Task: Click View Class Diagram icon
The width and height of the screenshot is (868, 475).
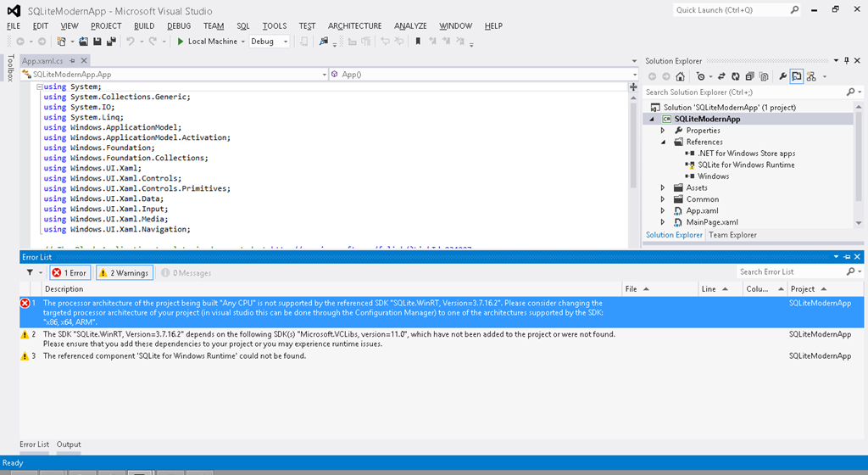Action: (x=811, y=77)
